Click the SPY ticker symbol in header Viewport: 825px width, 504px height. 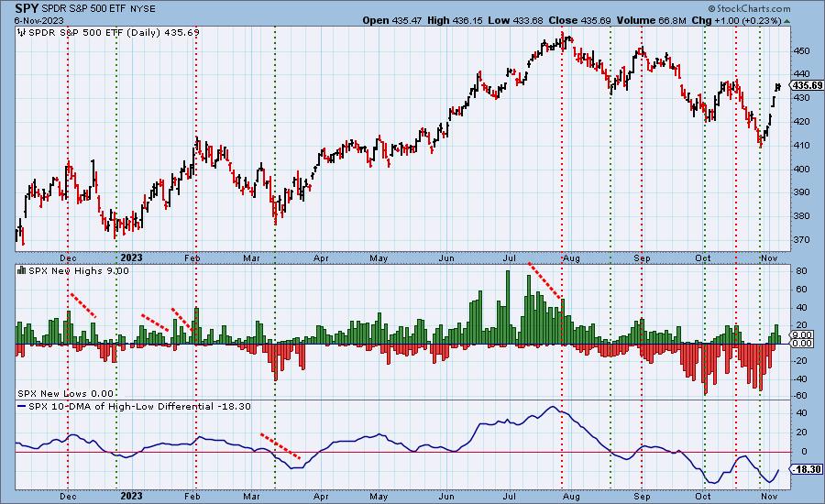[x=27, y=8]
